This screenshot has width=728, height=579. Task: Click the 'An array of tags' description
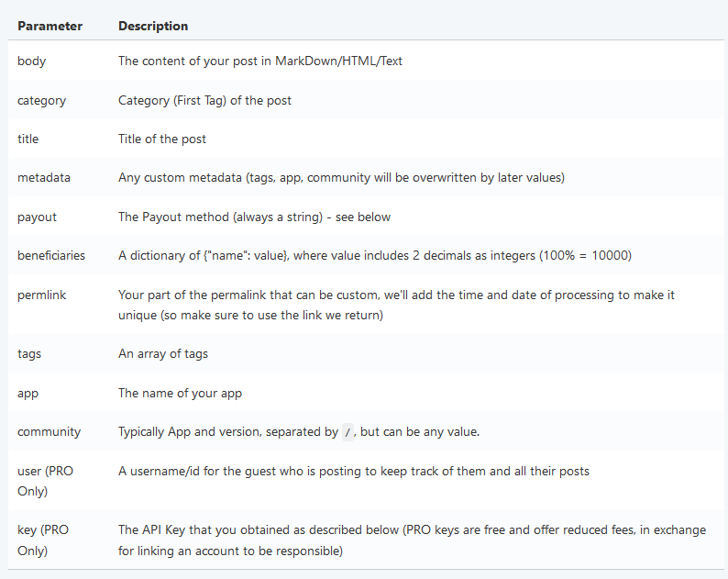pos(163,353)
